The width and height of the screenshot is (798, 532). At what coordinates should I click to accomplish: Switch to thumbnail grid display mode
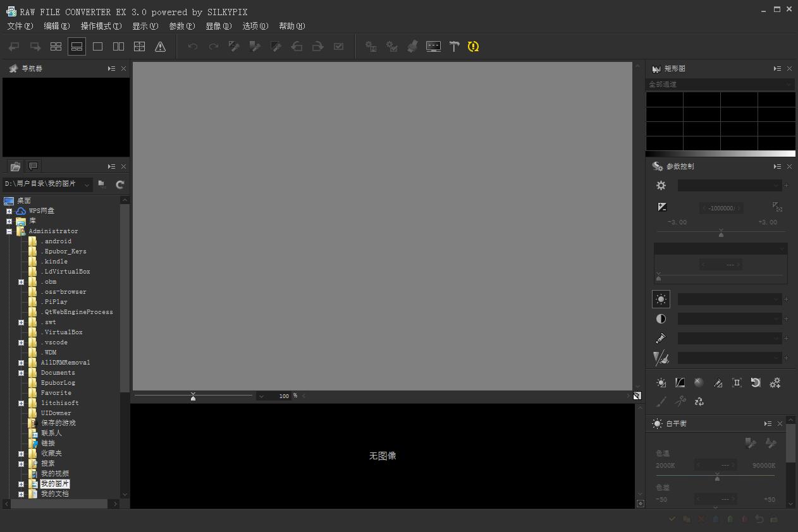[56, 47]
